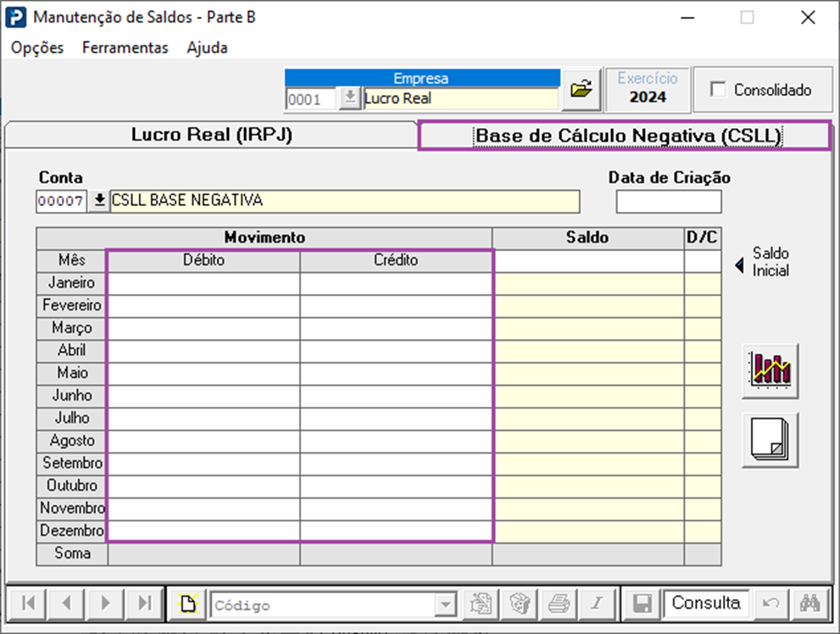Viewport: 840px width, 634px height.
Task: Open the Ferramentas menu
Action: 125,47
